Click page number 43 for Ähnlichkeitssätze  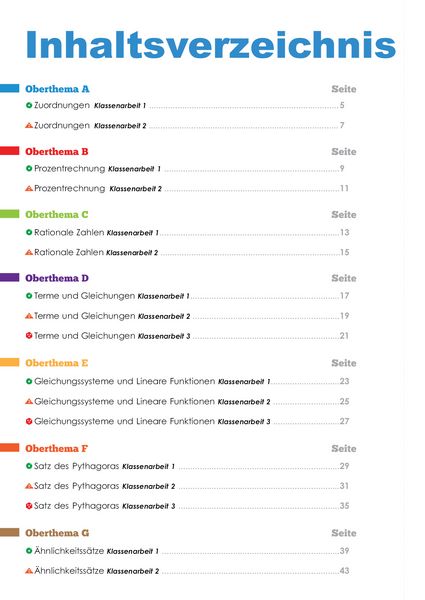coord(344,571)
